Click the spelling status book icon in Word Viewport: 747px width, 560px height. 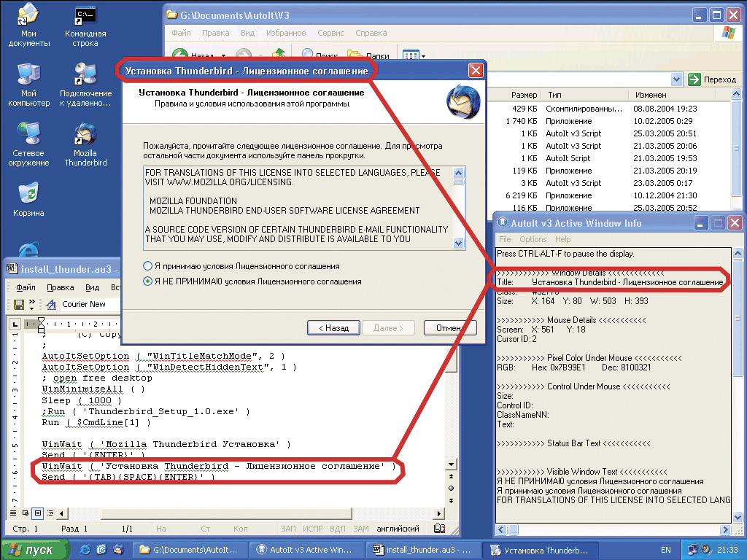tap(439, 529)
